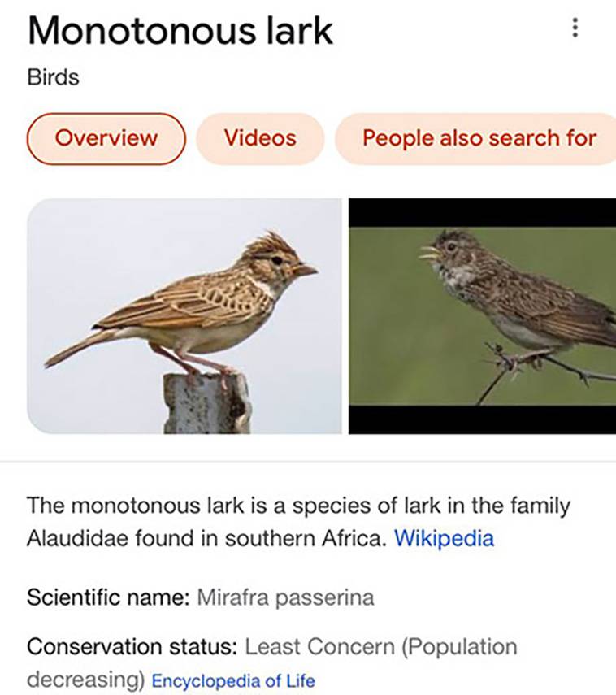Click the open beak of singing lark

pyautogui.click(x=430, y=252)
